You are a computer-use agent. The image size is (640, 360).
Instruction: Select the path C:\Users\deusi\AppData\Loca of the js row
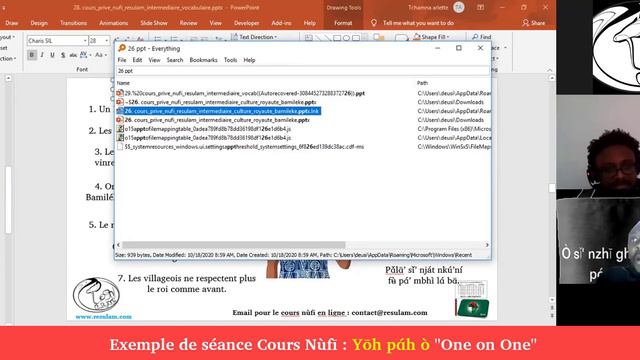(x=454, y=138)
